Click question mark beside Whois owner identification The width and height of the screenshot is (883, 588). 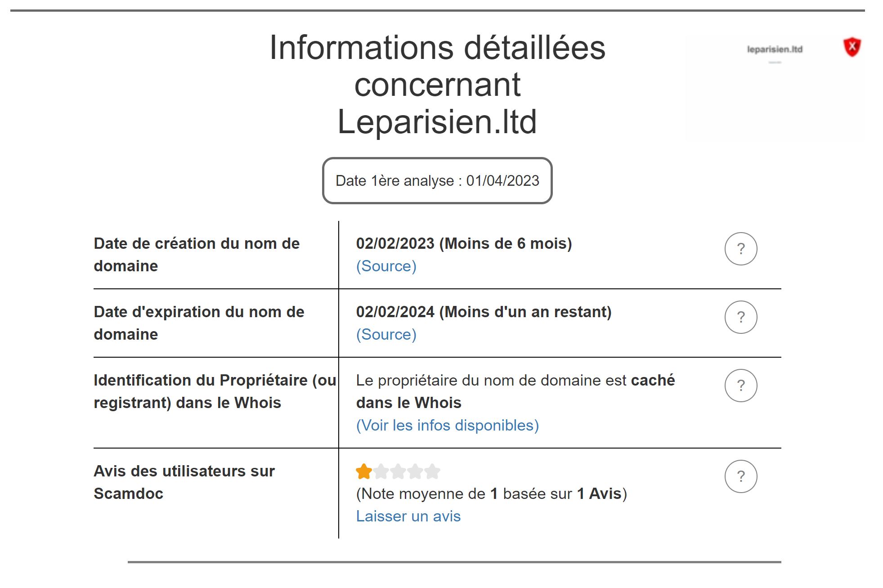741,386
